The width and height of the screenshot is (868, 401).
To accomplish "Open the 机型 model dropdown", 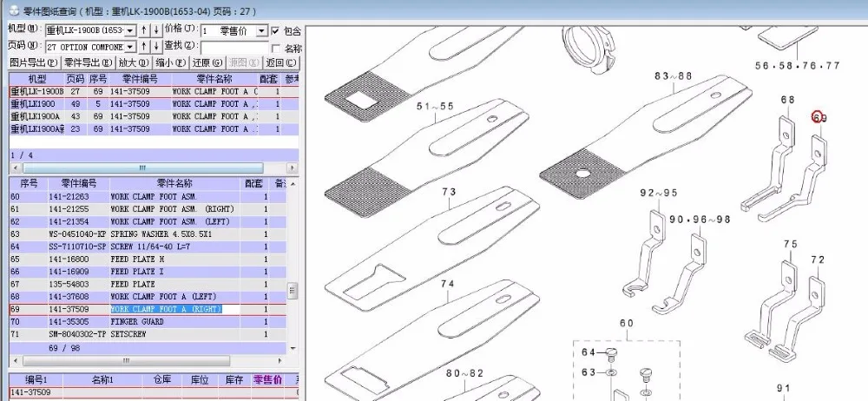I will click(x=91, y=30).
